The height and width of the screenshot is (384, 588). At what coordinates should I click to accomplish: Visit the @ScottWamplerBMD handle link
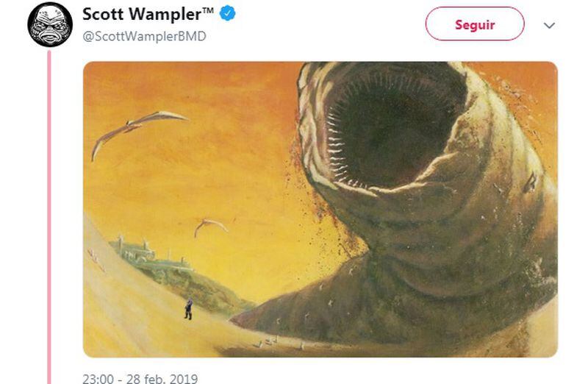tap(144, 36)
